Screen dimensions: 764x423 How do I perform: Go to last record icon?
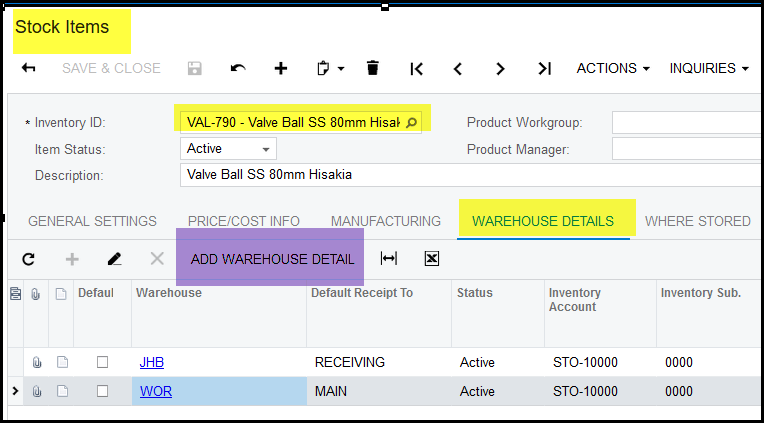(544, 68)
